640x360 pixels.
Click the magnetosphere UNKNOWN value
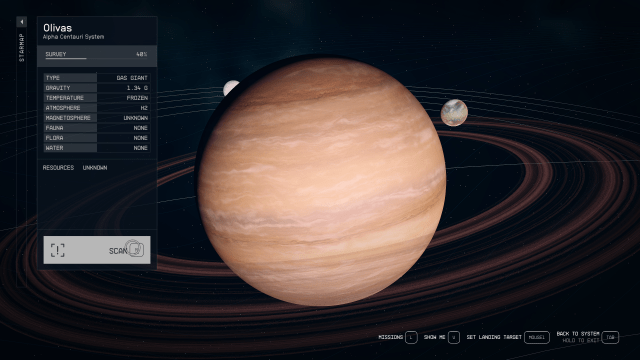[x=136, y=118]
